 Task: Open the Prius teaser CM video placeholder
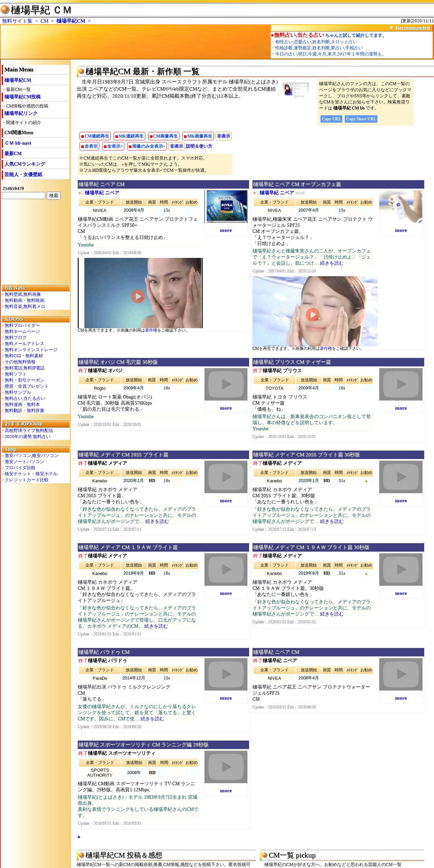(401, 384)
